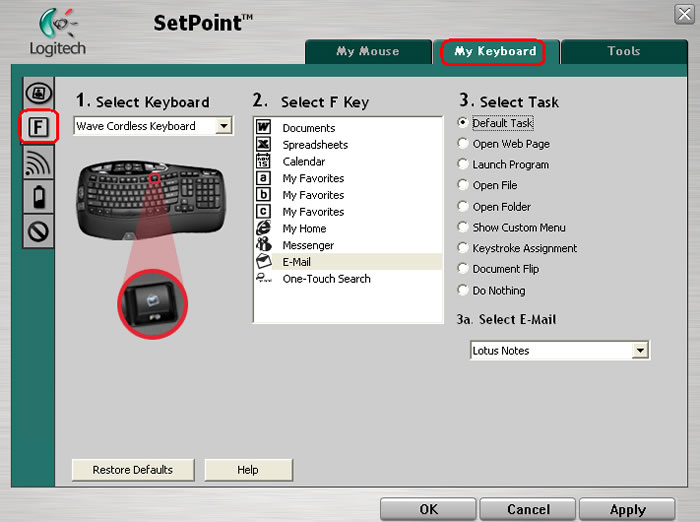The height and width of the screenshot is (522, 700).
Task: Click the Lotus Notes combo box field
Action: coord(560,351)
